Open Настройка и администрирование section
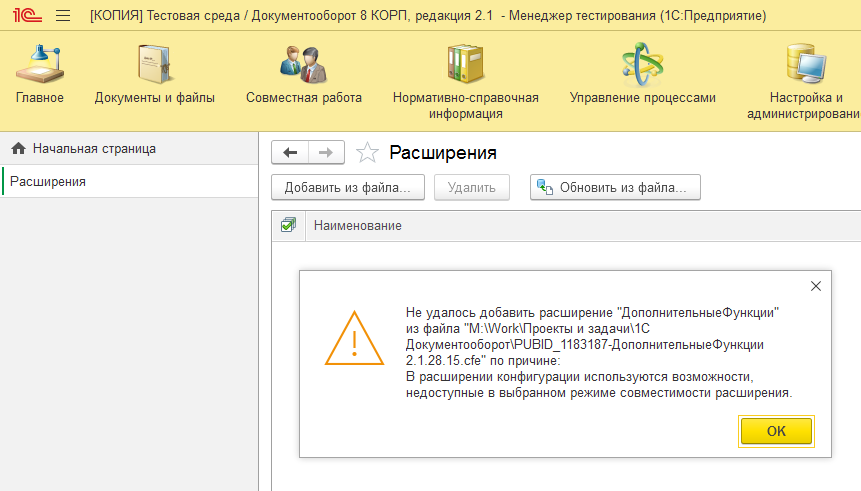The height and width of the screenshot is (491, 861). tap(804, 82)
